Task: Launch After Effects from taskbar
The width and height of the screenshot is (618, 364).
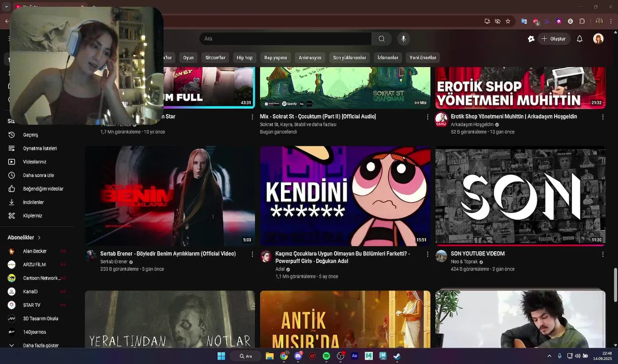Action: (354, 356)
